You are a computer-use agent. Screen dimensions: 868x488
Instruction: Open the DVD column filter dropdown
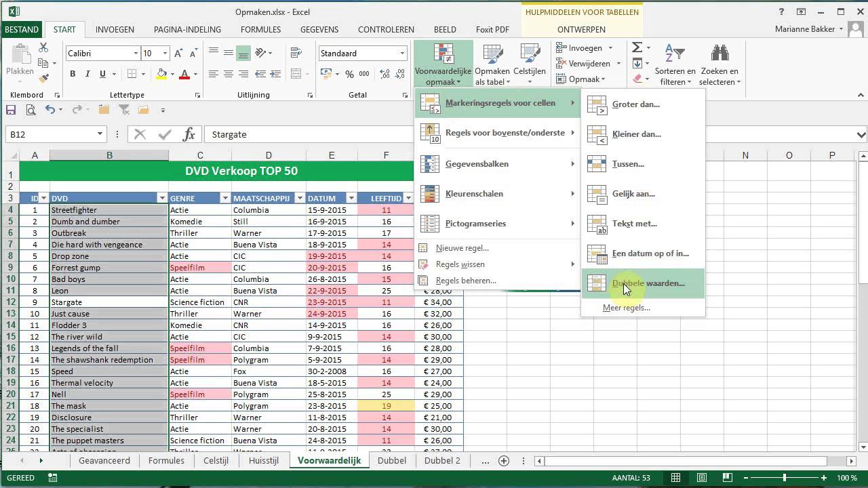[162, 199]
